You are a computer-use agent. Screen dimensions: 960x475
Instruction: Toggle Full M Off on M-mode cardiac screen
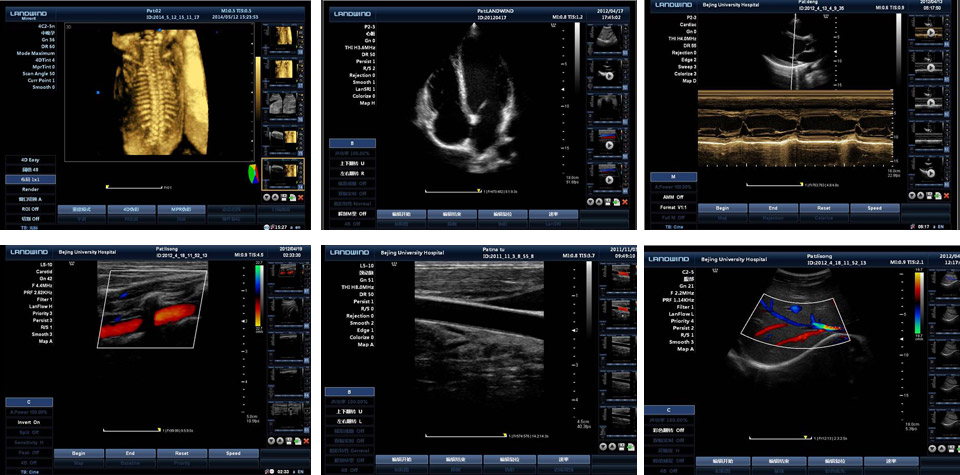pos(673,218)
